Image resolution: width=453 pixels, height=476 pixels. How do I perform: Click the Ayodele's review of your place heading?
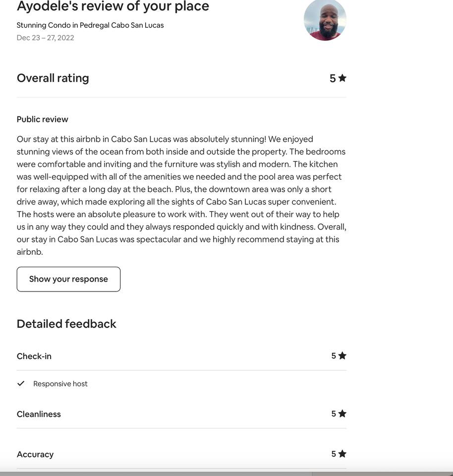pyautogui.click(x=113, y=6)
